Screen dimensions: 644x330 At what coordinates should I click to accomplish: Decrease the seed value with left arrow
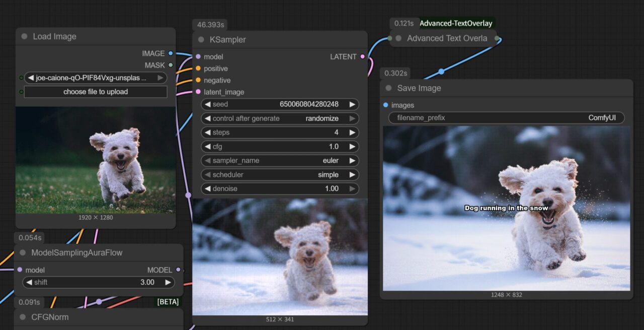(207, 104)
